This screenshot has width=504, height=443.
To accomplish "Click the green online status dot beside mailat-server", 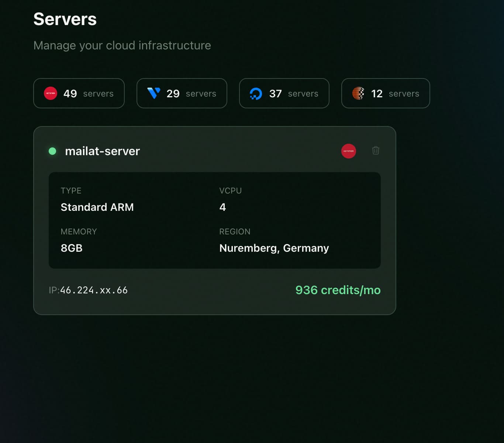I will (x=53, y=151).
